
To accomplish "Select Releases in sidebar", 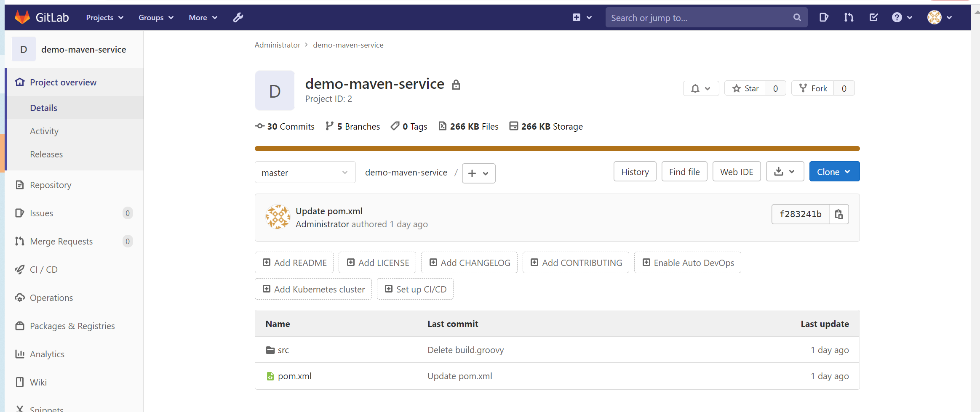I will [x=75, y=154].
